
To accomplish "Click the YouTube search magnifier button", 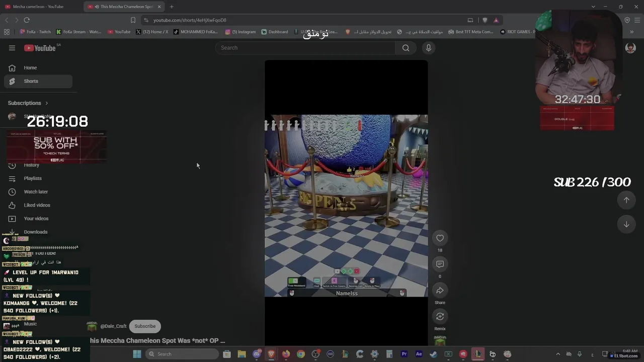I will [x=406, y=48].
